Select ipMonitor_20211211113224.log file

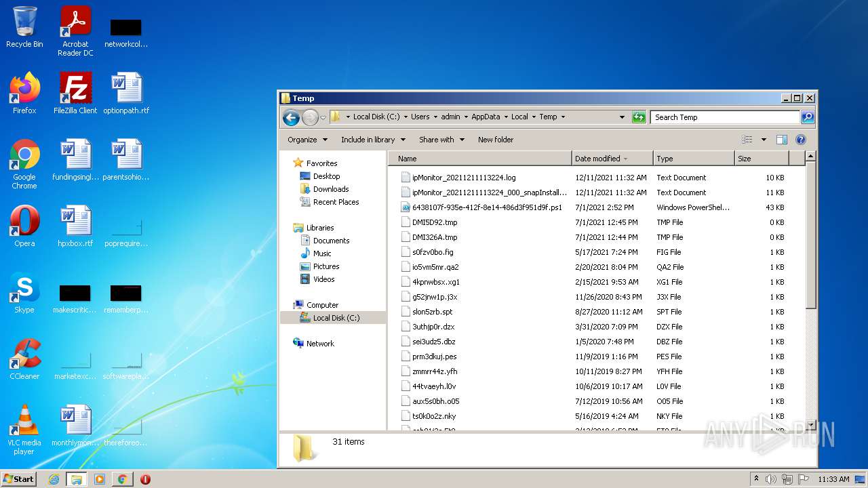coord(464,178)
